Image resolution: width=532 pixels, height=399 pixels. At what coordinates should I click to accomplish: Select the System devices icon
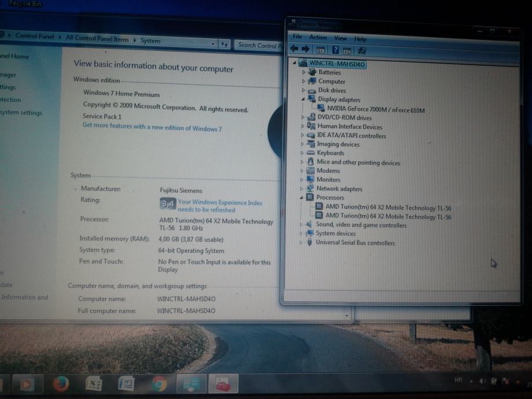pos(309,233)
